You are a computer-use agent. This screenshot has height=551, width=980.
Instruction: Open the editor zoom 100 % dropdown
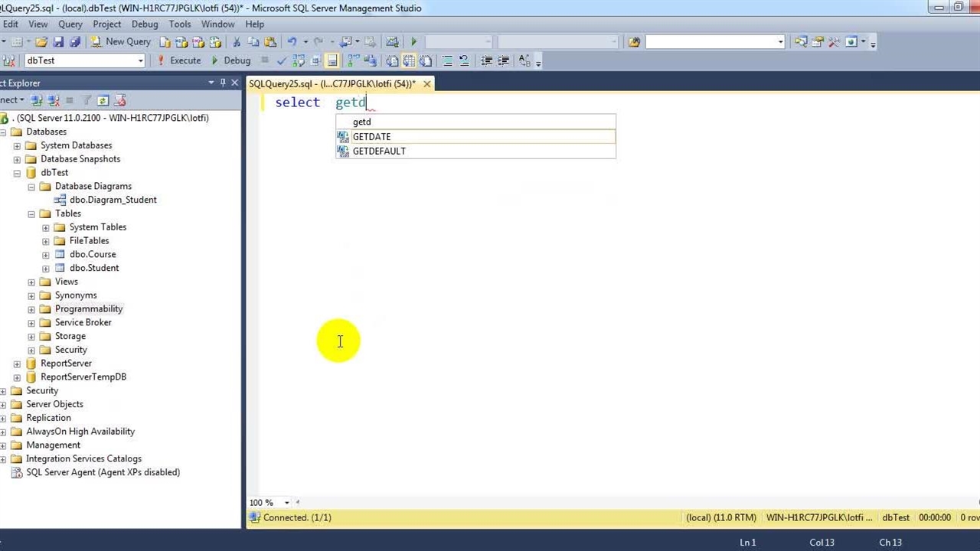[x=287, y=503]
